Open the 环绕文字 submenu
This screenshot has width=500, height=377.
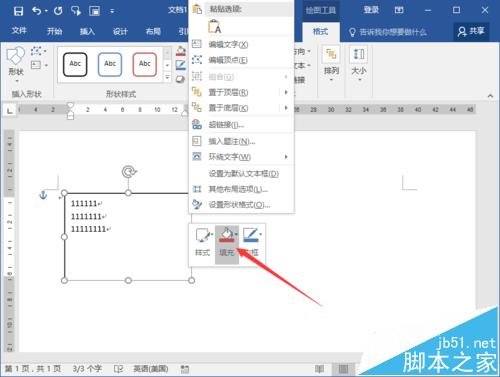tap(241, 157)
